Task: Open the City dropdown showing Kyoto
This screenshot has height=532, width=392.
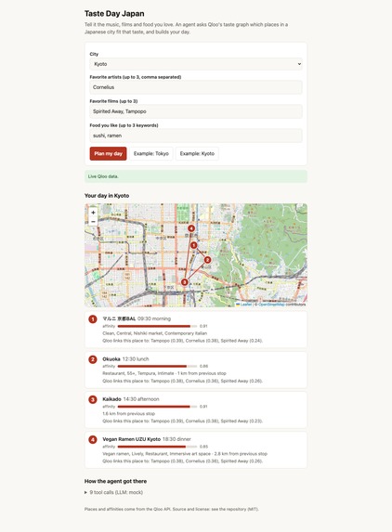Action: [x=196, y=64]
